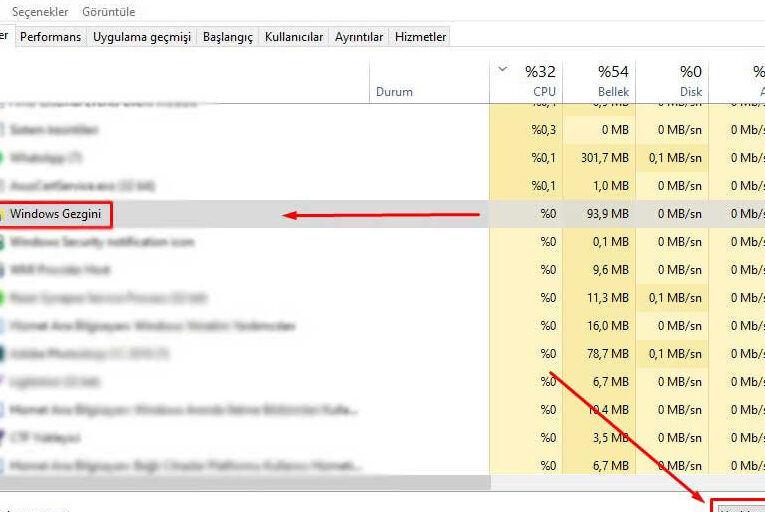Viewport: 765px width, 512px height.
Task: Click the green Razer Synapse Service icon
Action: pos(3,298)
